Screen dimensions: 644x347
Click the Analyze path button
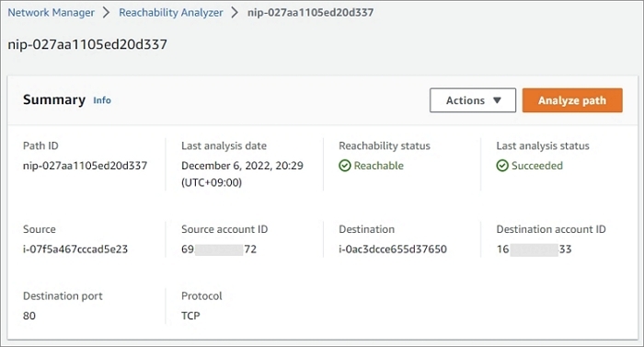(572, 100)
